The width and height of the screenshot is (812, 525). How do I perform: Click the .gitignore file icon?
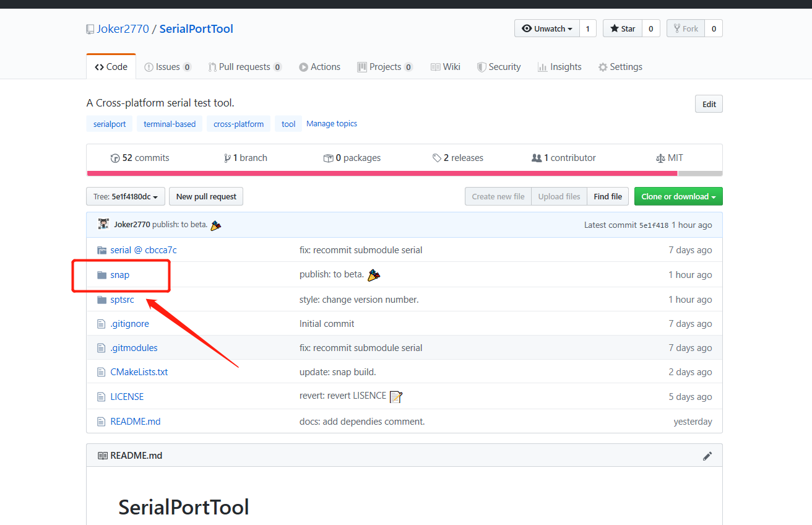[101, 324]
